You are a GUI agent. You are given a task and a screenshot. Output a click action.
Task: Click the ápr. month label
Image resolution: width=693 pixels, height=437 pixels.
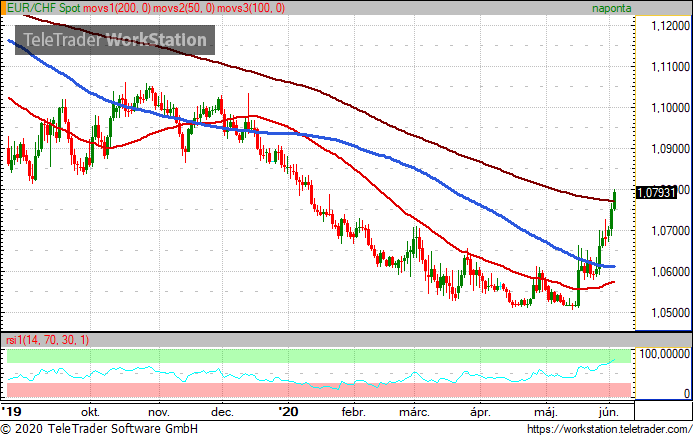point(480,412)
